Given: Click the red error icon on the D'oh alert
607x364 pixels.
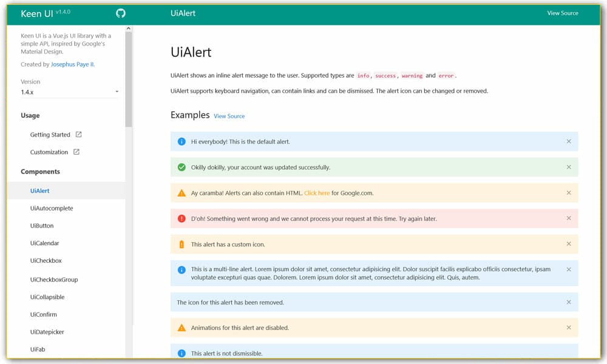Looking at the screenshot, I should [181, 218].
